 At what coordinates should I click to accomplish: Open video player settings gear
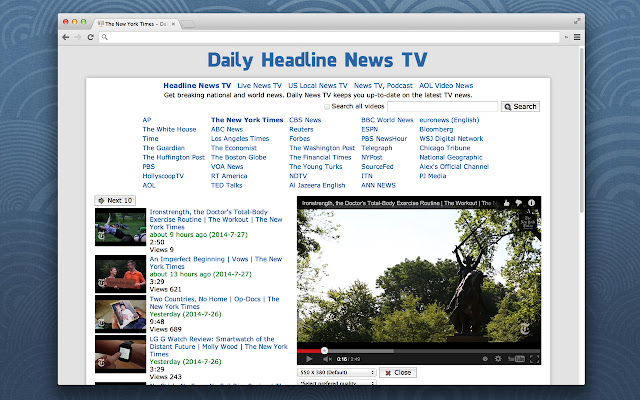[x=498, y=359]
